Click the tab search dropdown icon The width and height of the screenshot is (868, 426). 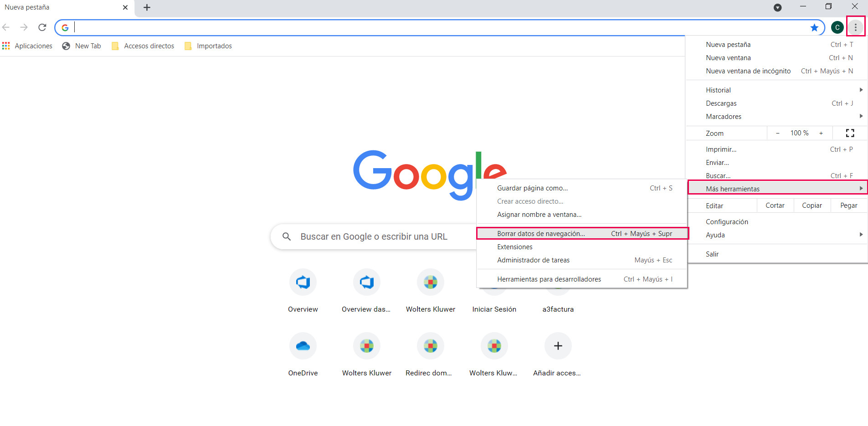(778, 7)
